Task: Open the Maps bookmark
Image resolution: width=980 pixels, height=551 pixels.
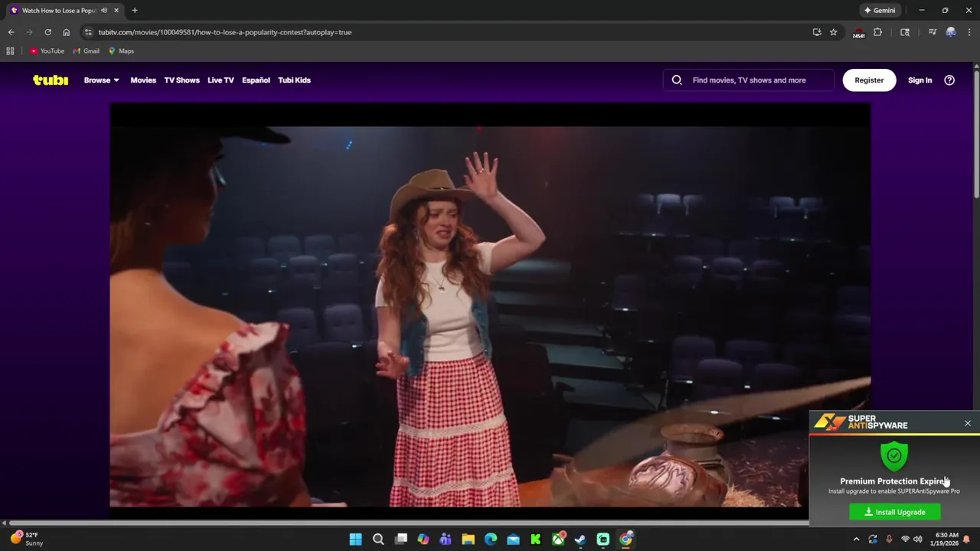Action: click(121, 51)
